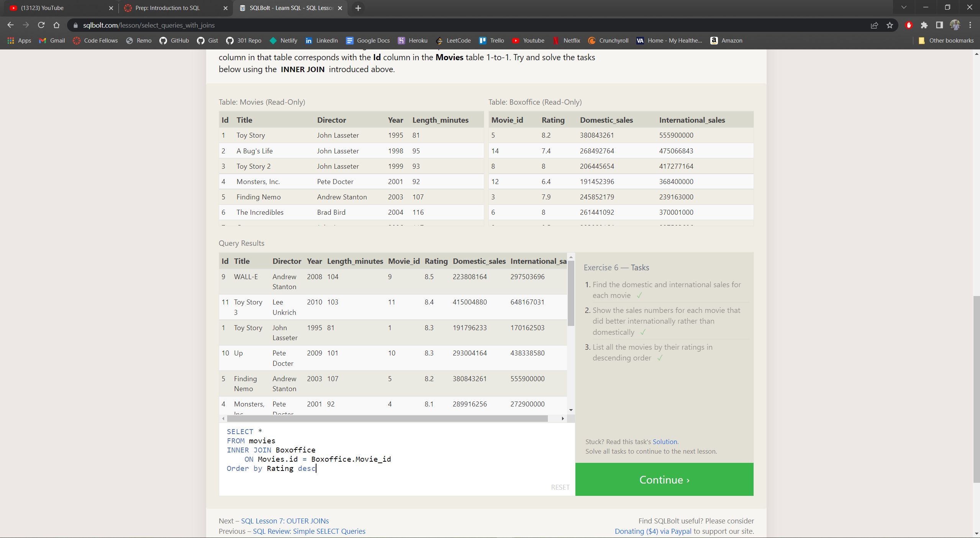Open SQL Review: Simple SELECT Queries link
This screenshot has width=980, height=538.
coord(309,531)
